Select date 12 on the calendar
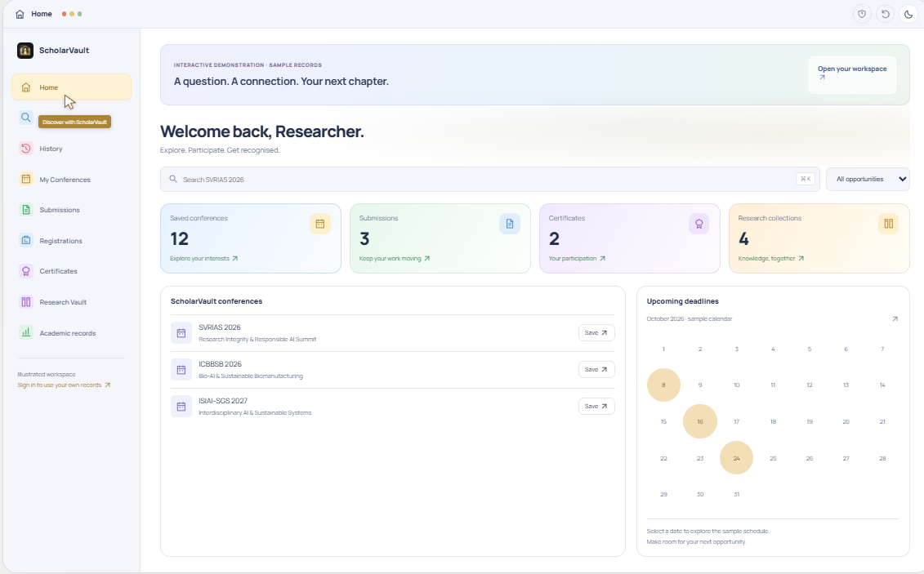924x574 pixels. (809, 385)
